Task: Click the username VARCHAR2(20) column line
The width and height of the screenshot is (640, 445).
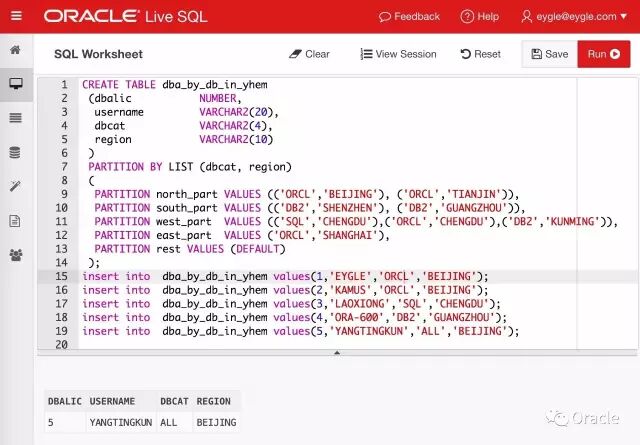Action: (x=187, y=112)
